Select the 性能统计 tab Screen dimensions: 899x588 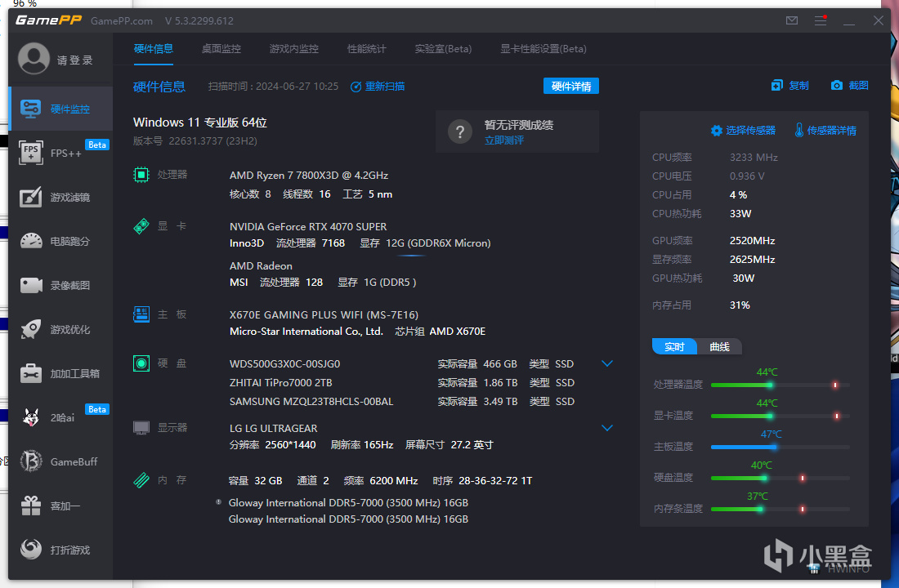[x=367, y=49]
